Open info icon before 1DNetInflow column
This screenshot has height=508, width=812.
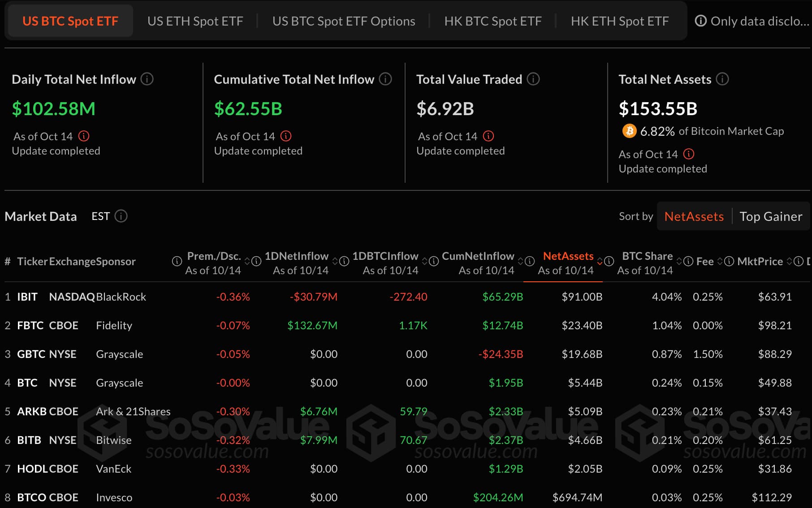pos(256,261)
